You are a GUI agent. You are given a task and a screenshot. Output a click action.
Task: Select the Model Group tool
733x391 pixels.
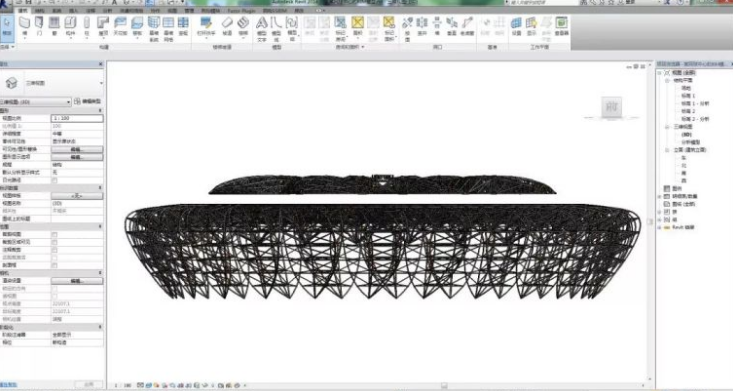[x=292, y=28]
